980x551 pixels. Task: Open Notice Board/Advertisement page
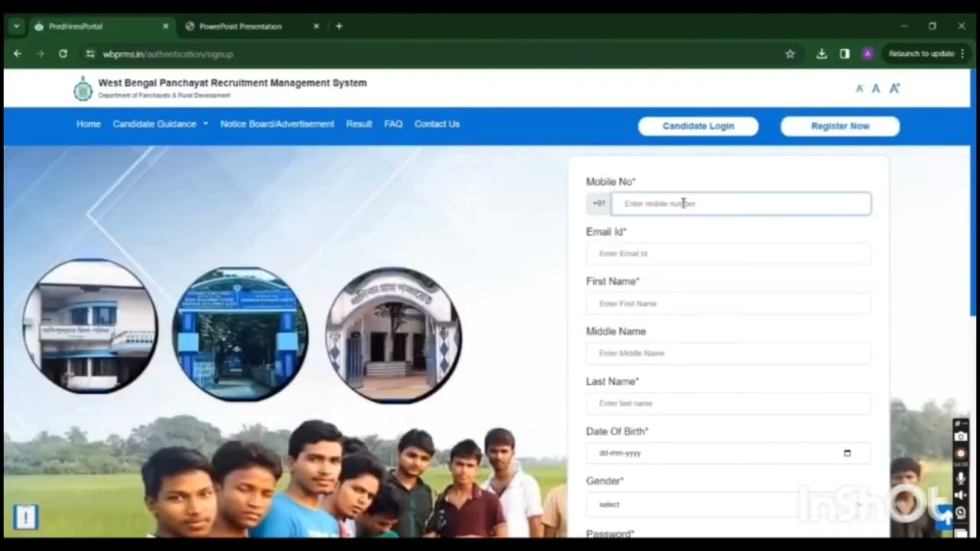click(x=277, y=124)
